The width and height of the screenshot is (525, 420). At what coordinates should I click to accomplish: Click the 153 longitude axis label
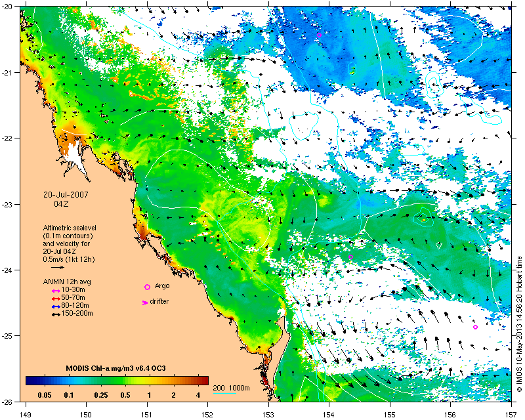pos(268,415)
